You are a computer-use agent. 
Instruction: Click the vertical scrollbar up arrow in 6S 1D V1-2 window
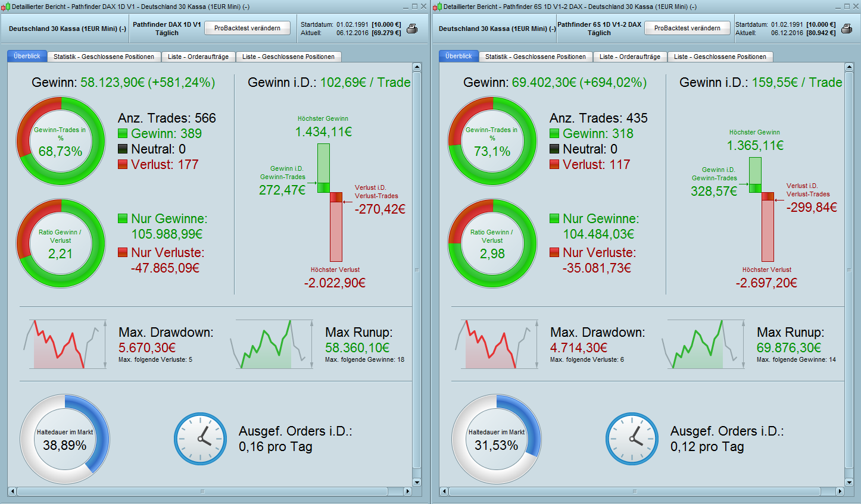pyautogui.click(x=848, y=67)
